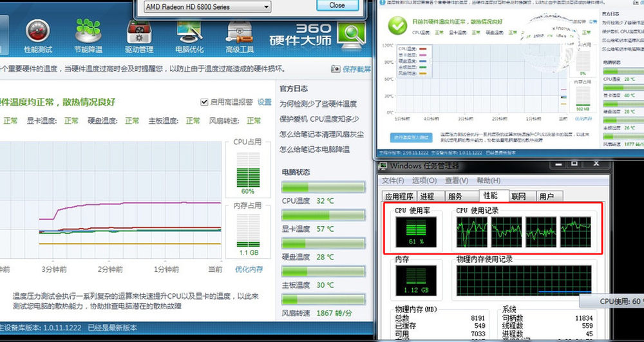Switch to 应用程序 tab in Task Manager
The height and width of the screenshot is (342, 644).
tap(399, 196)
